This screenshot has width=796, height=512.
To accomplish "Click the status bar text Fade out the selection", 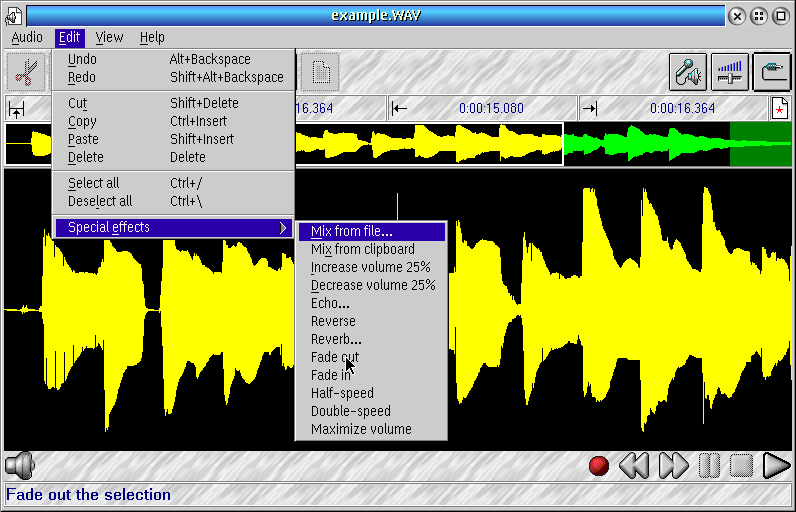I will click(88, 495).
